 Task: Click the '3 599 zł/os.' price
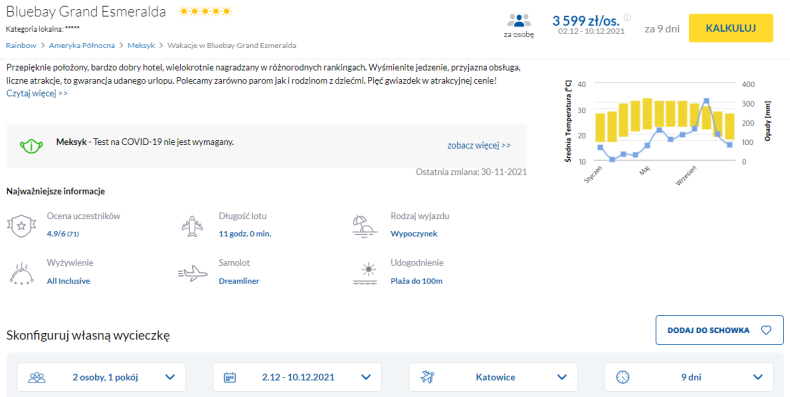coord(586,21)
